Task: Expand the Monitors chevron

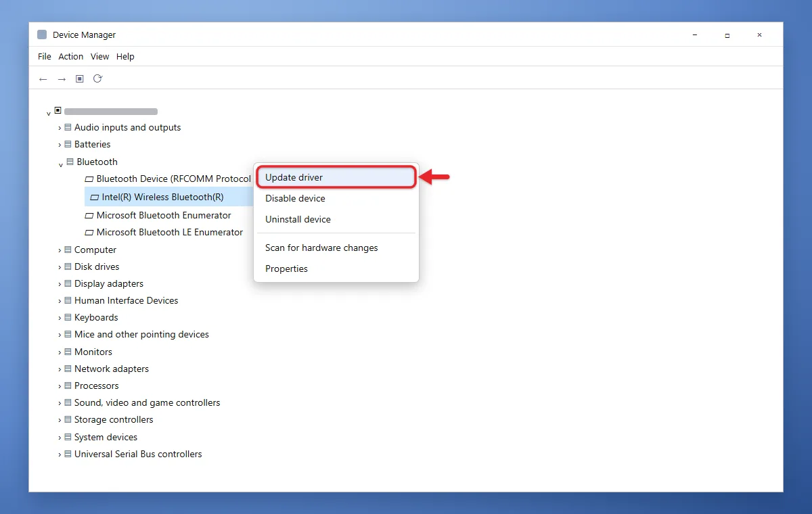Action: (60, 352)
